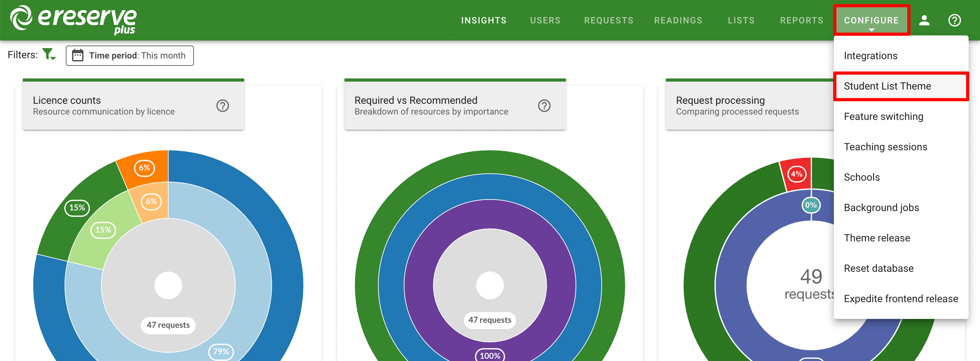
Task: Open Teaching sessions configuration
Action: pos(888,146)
